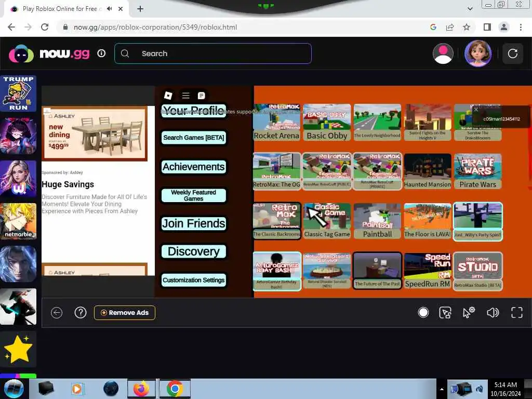Close the c0Slman123454112 notification

click(x=476, y=110)
